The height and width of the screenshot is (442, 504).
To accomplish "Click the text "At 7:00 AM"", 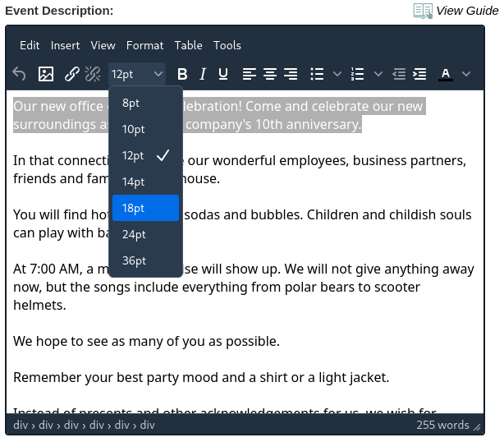I will 48,269.
